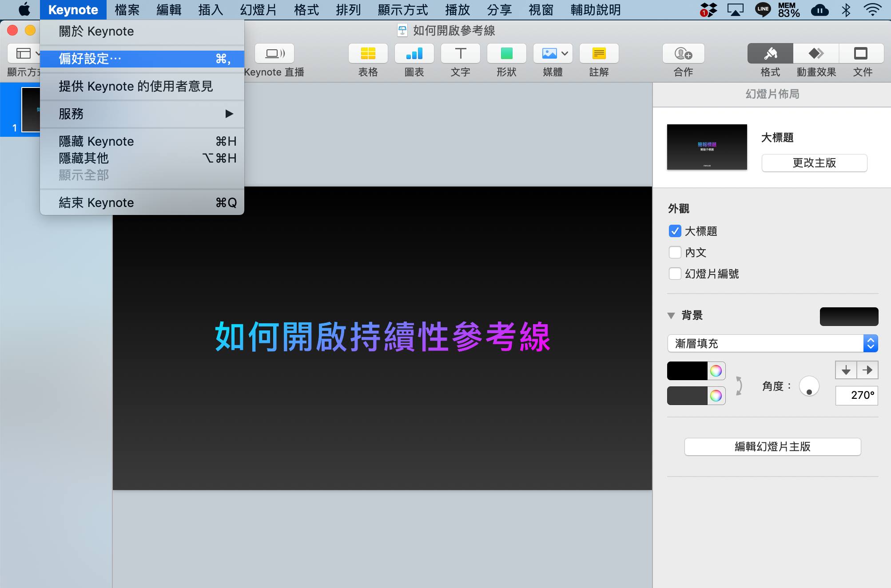Click the black gradient start color well
This screenshot has height=588, width=891.
tap(687, 371)
